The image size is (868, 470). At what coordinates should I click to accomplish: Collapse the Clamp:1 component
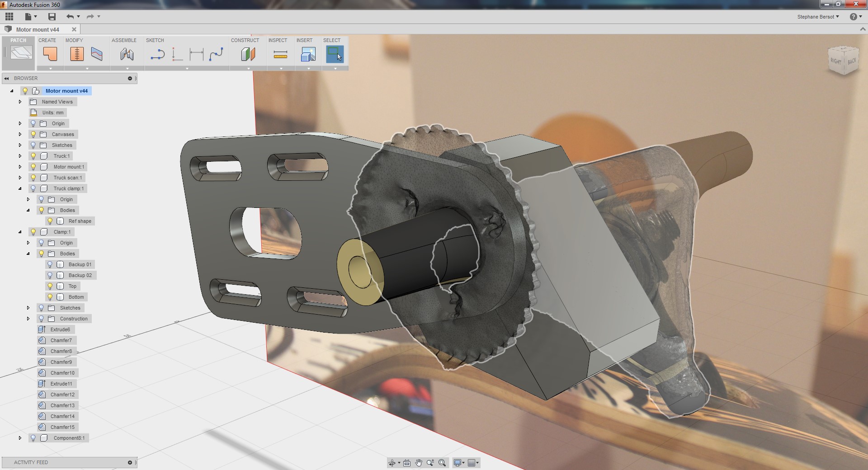coord(20,232)
